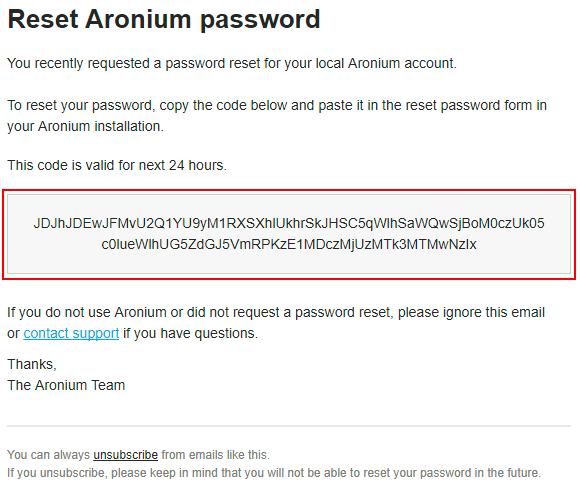Click the second line of the reset code

click(x=289, y=245)
